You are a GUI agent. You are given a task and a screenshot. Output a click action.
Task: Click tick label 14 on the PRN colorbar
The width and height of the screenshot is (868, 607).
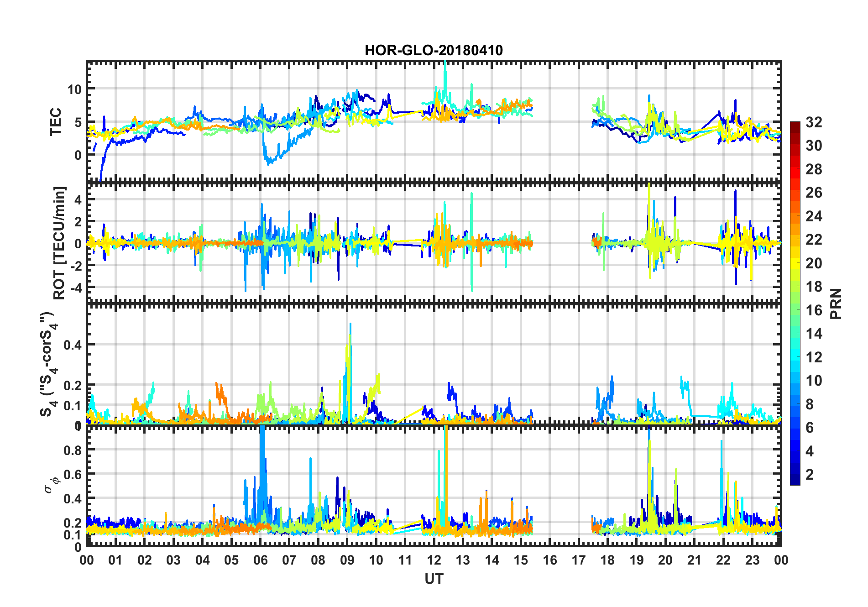814,334
